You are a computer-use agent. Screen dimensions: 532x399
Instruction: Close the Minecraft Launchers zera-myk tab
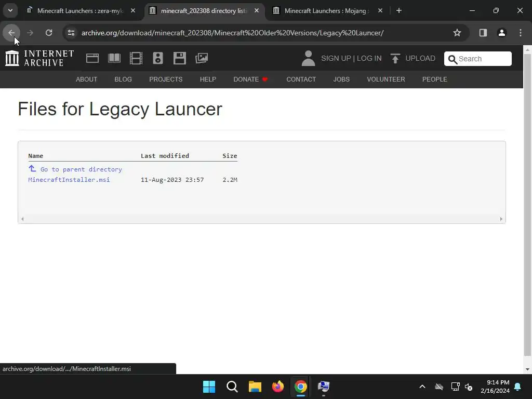pos(133,10)
